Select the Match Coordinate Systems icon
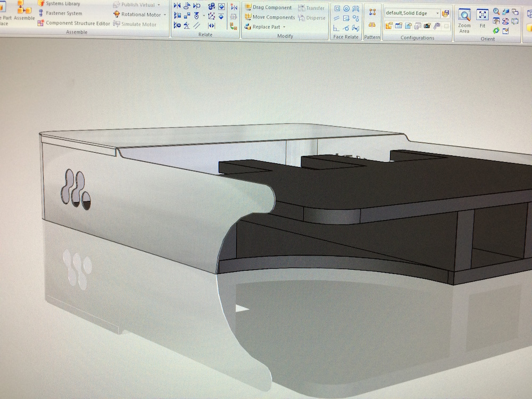This screenshot has height=399, width=532. [x=211, y=16]
